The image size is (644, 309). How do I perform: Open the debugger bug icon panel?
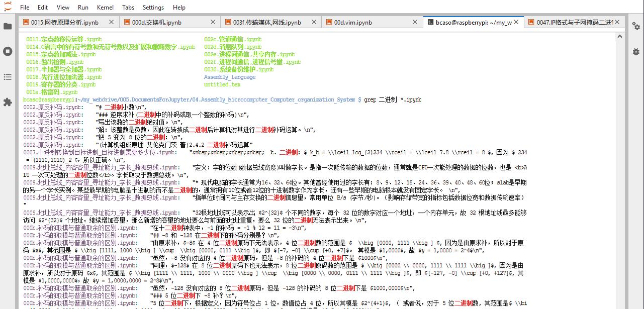pos(636,51)
